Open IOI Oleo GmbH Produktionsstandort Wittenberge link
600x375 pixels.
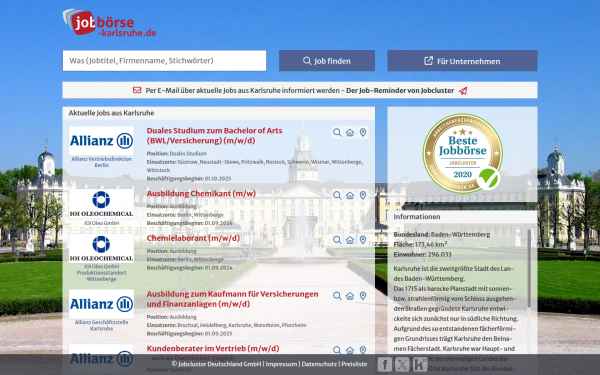(101, 272)
